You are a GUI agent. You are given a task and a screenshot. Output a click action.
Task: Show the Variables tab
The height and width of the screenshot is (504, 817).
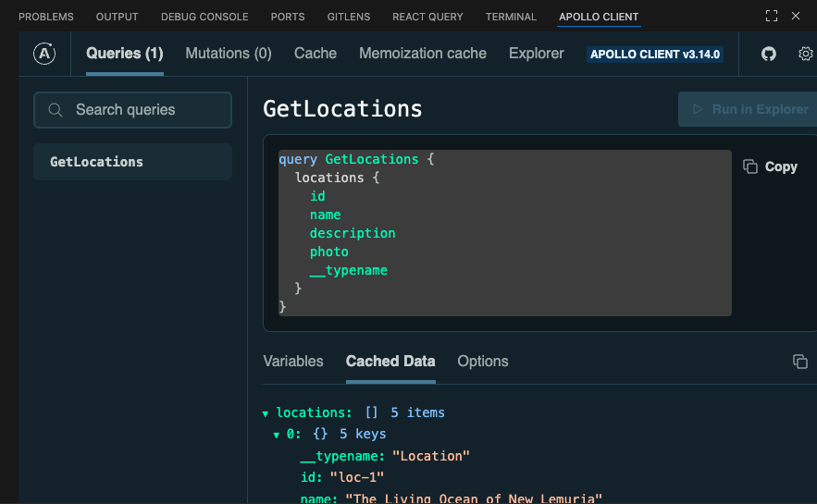pyautogui.click(x=293, y=361)
